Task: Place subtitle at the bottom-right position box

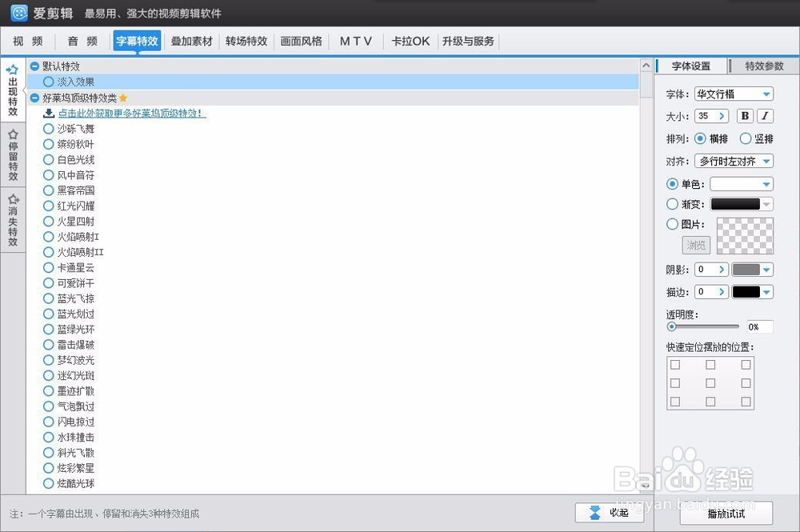Action: coord(746,402)
